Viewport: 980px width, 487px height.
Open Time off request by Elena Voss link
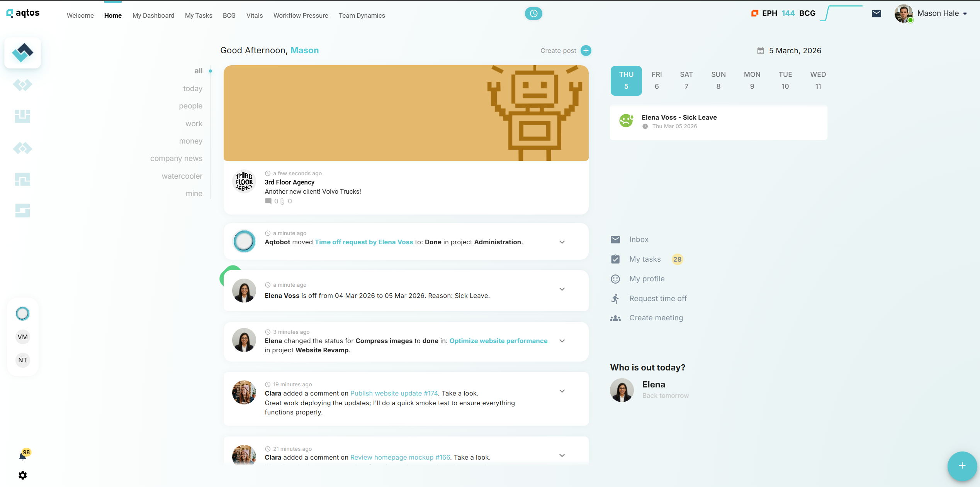point(364,242)
